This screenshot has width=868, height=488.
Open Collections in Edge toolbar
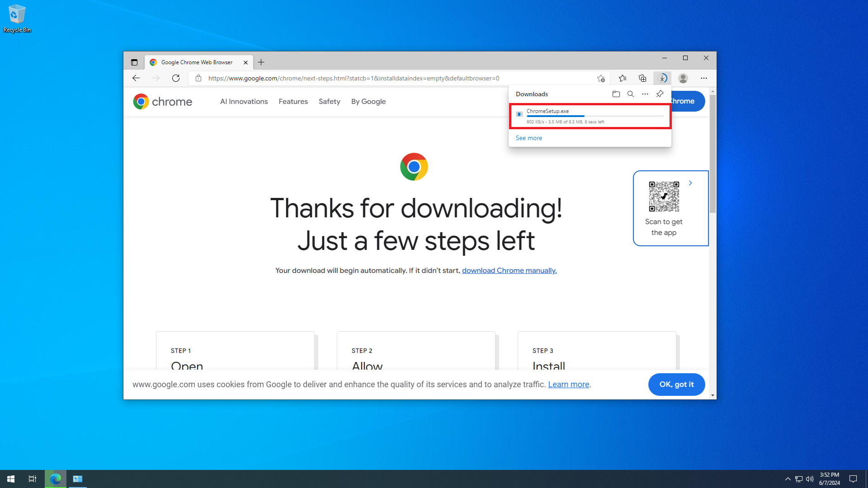tap(642, 78)
